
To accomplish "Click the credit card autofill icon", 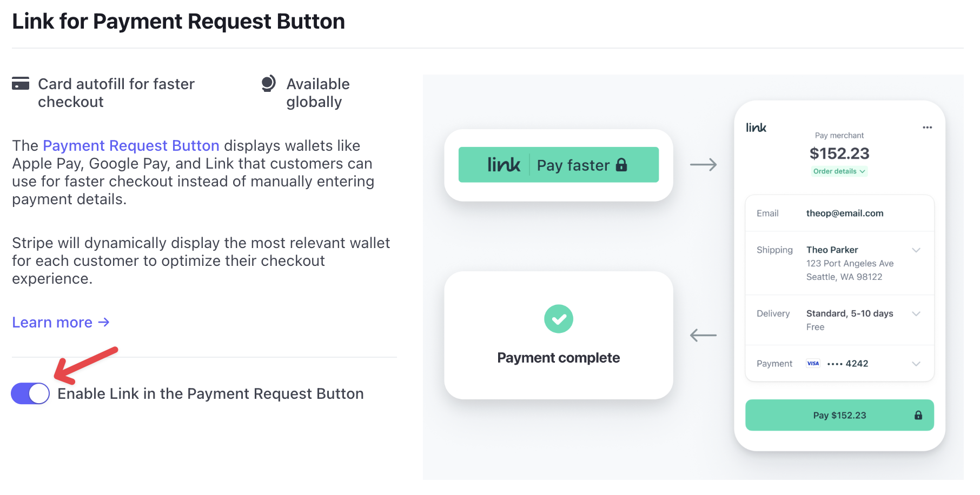I will tap(21, 84).
